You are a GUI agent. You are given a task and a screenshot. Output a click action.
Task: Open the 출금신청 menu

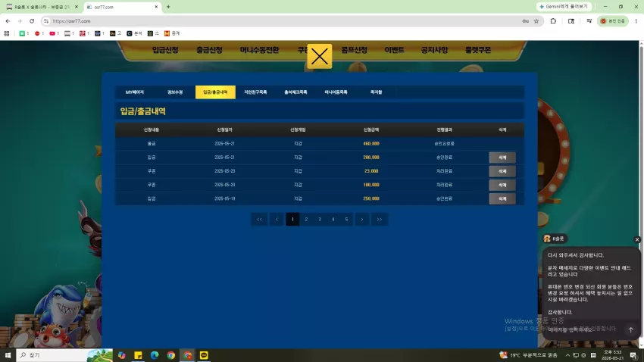pos(209,50)
